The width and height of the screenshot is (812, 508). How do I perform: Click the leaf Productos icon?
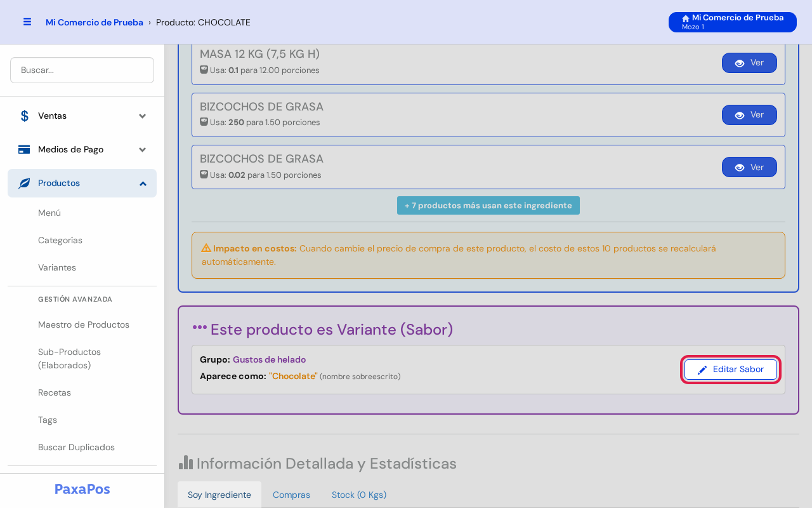(24, 183)
